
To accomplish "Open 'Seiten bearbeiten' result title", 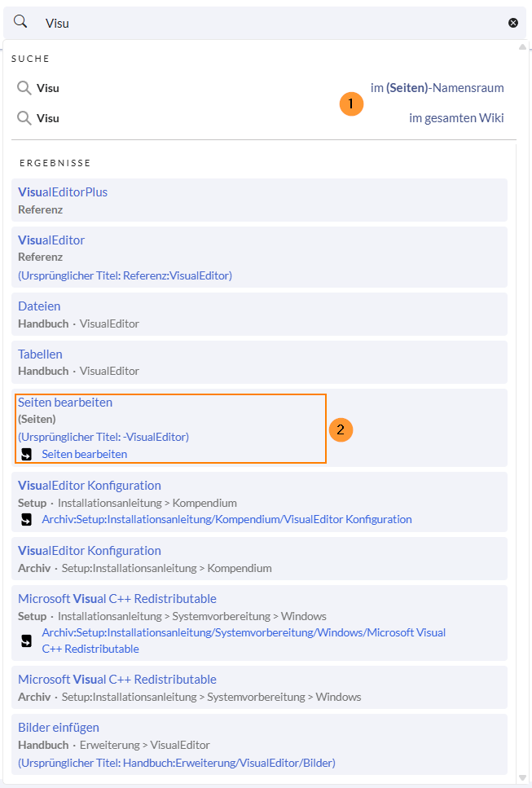I will pos(65,403).
